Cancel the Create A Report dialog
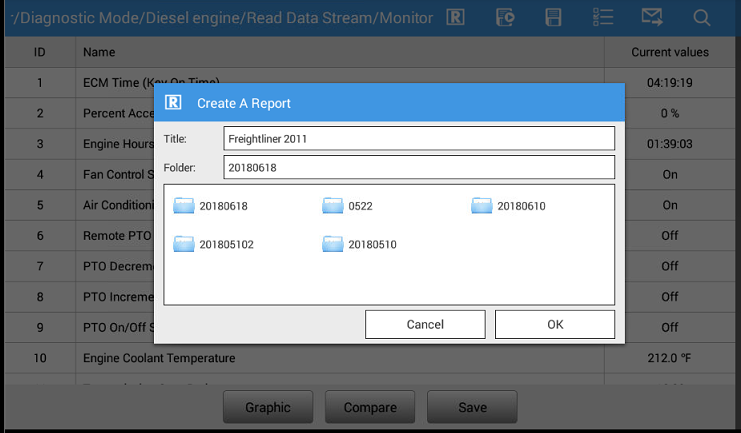Screen dimensions: 741x433 (x=425, y=324)
